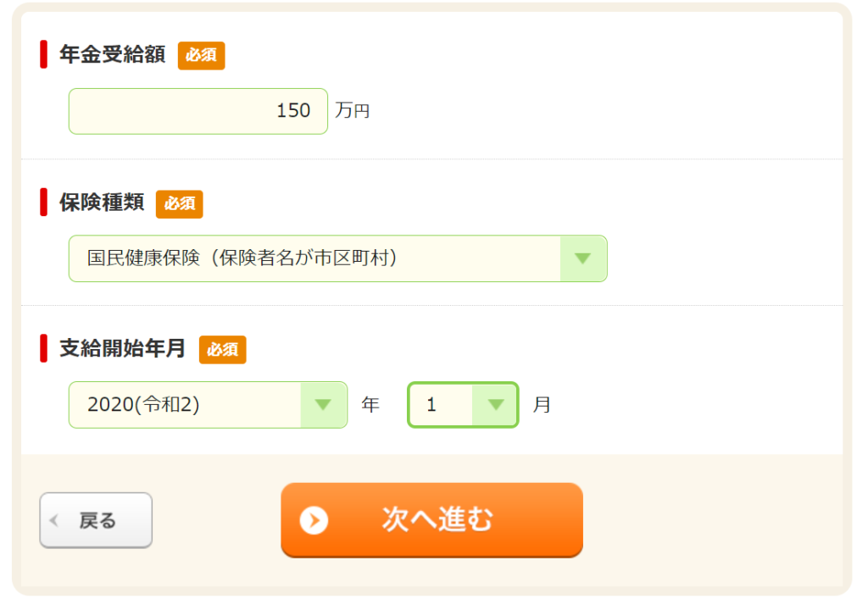Viewport: 868px width, 599px height.
Task: Click the green arrow beside 2020(令和2)
Action: coord(323,405)
